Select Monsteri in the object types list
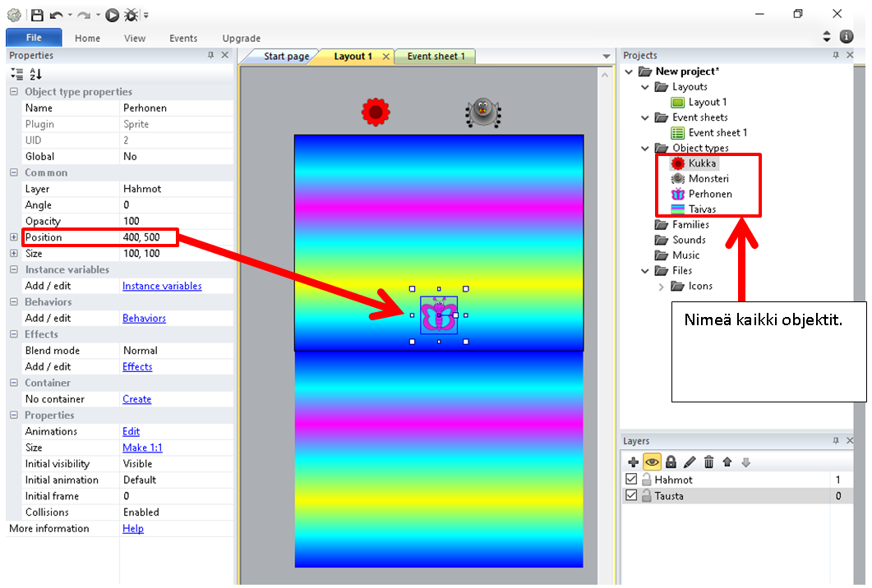The width and height of the screenshot is (872, 588). pos(708,178)
